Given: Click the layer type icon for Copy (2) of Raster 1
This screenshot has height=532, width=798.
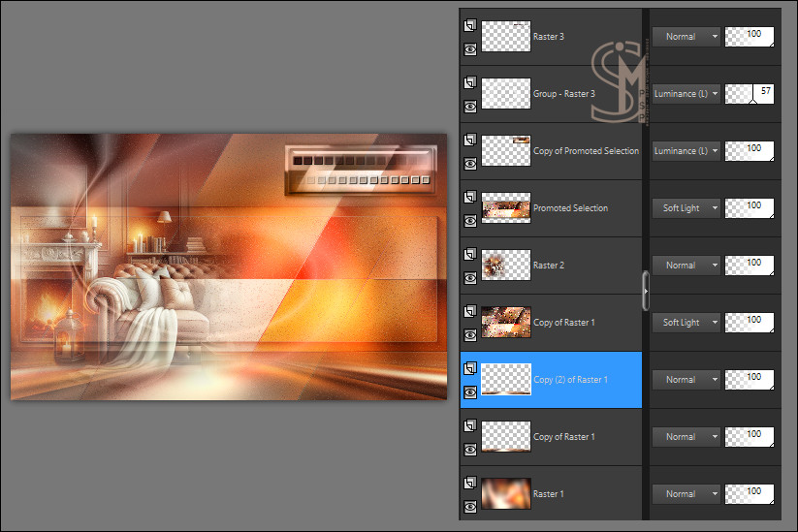Looking at the screenshot, I should coord(469,369).
